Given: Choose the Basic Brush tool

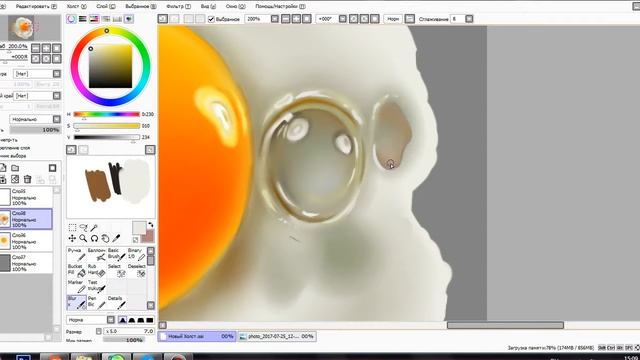Looking at the screenshot, I should (116, 254).
